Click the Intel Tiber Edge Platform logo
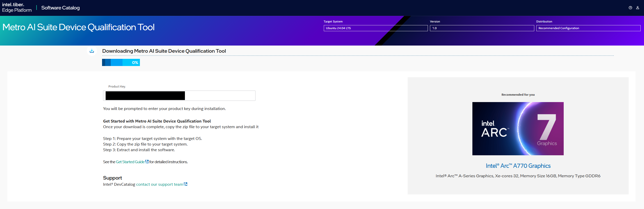Image resolution: width=644 pixels, height=209 pixels. pyautogui.click(x=17, y=7)
